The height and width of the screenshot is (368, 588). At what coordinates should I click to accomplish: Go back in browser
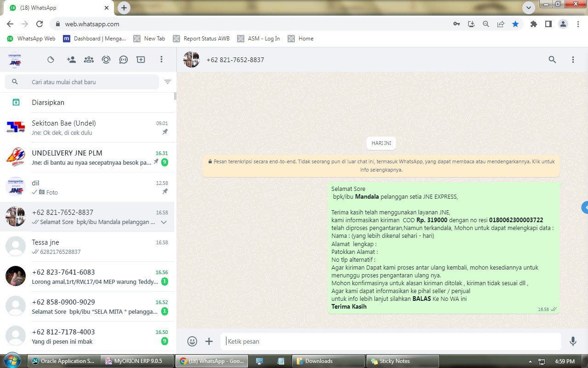[x=10, y=24]
